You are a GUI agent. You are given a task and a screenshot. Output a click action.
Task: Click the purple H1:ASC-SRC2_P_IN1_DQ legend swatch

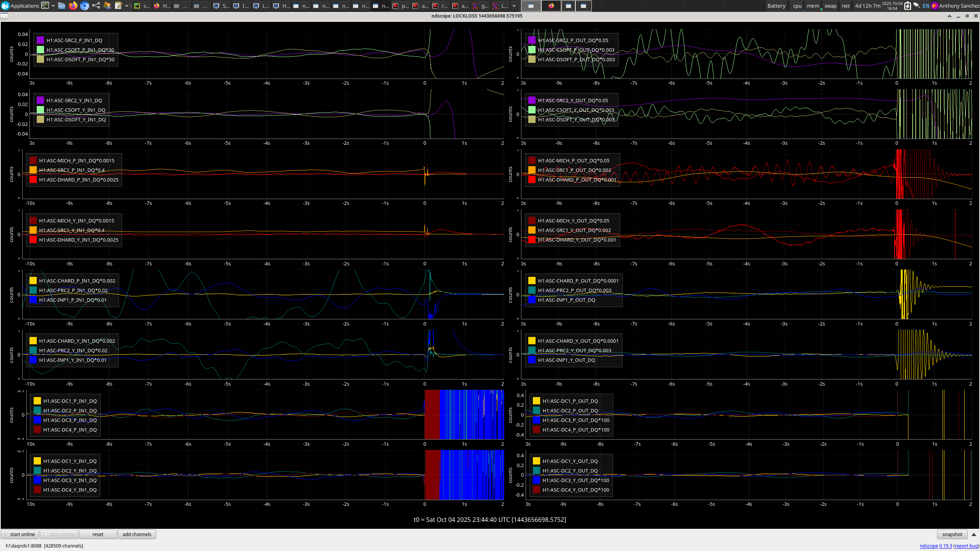click(40, 40)
